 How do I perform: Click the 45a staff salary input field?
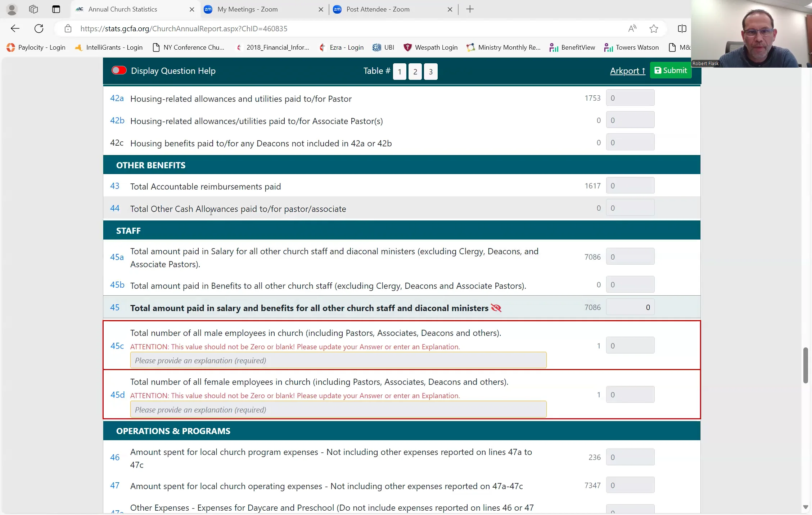point(630,256)
